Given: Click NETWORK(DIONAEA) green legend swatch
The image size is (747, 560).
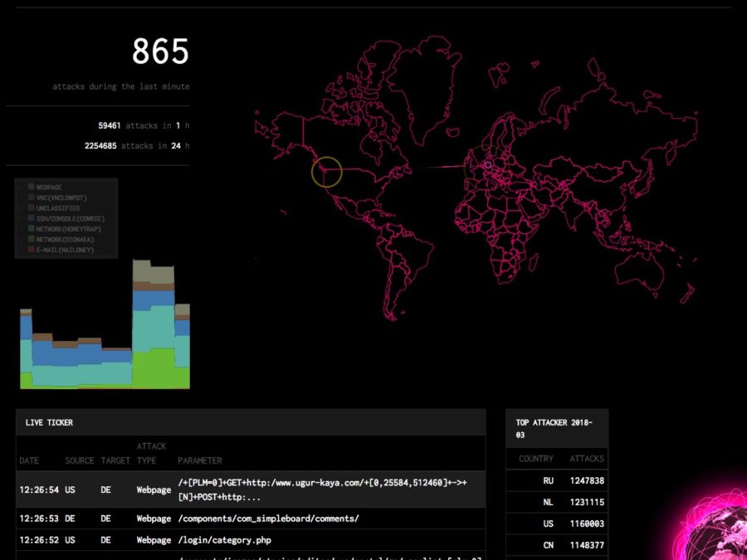Looking at the screenshot, I should click(31, 239).
